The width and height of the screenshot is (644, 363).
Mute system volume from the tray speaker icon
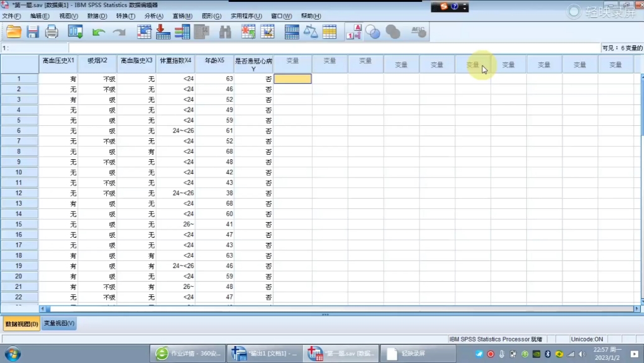point(582,354)
